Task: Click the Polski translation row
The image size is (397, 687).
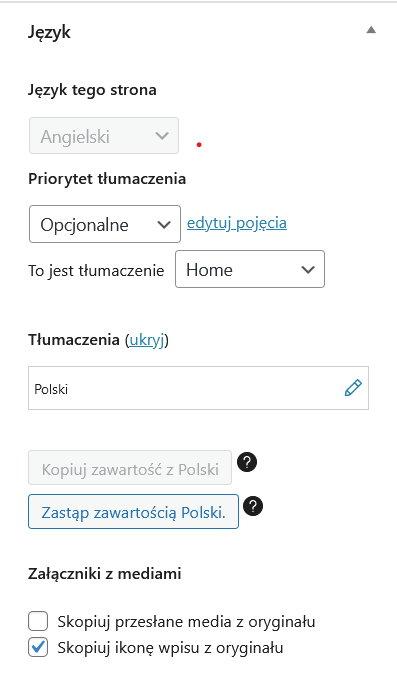Action: click(x=198, y=388)
